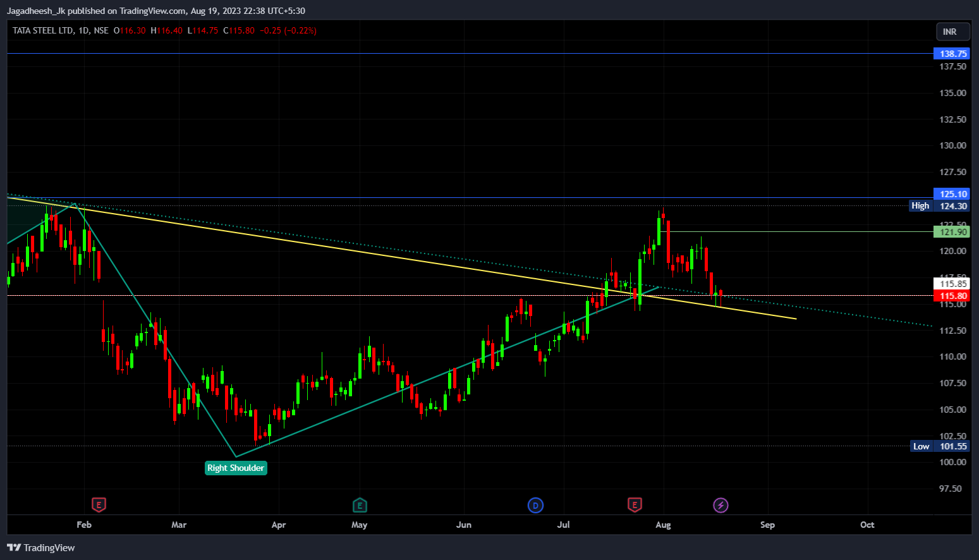Click the Jul label on time axis
The image size is (979, 560).
pos(563,525)
